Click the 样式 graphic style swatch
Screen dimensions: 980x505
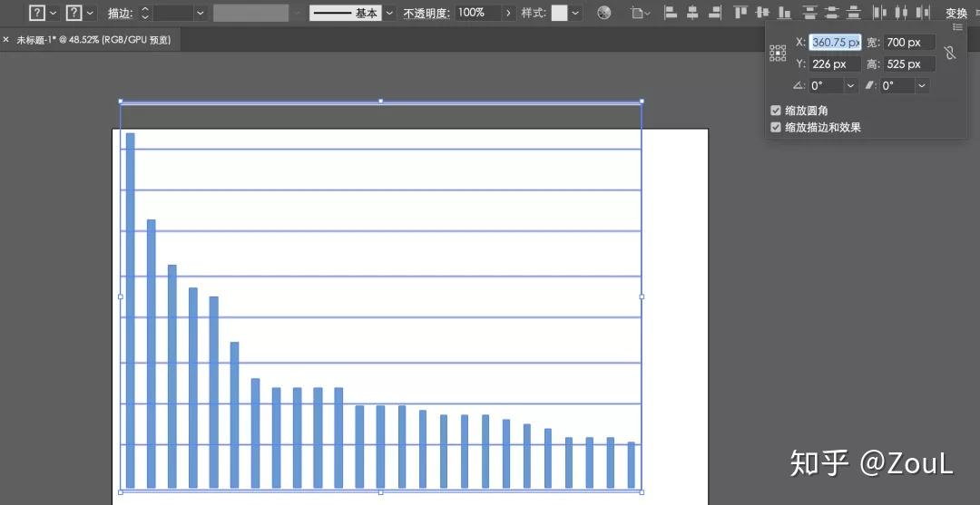pyautogui.click(x=559, y=13)
